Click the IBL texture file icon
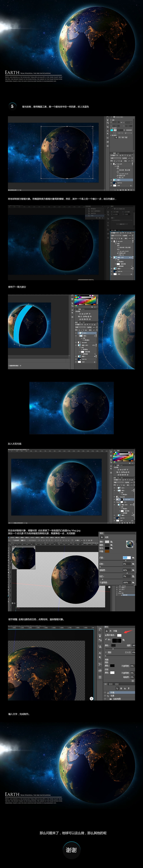 click(123, 640)
